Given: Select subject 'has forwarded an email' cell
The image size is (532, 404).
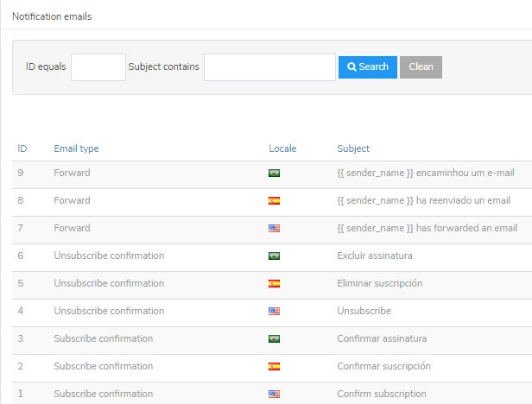Looking at the screenshot, I should tap(427, 228).
